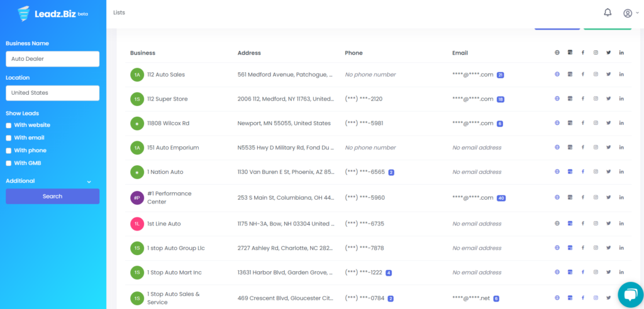The width and height of the screenshot is (644, 309).
Task: Click phone count badge 2 for 1 Nation Auto
Action: point(391,172)
